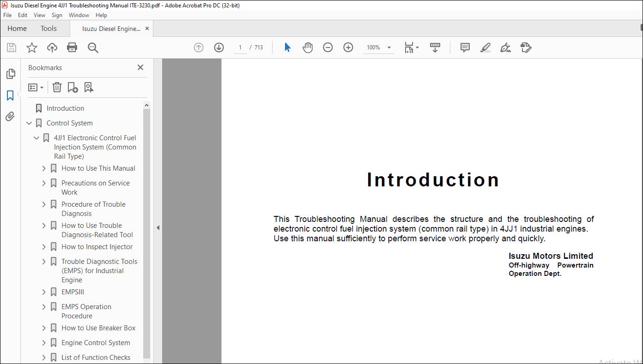Open the Window menu
The image size is (643, 364).
(x=79, y=15)
